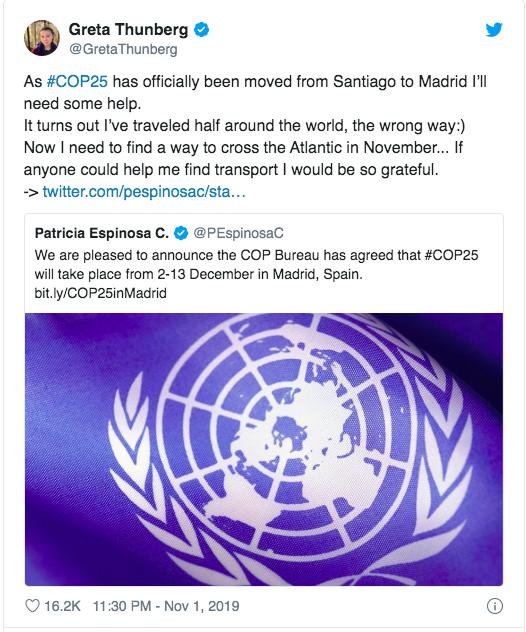Open the quoted tweet text body
The width and height of the screenshot is (526, 632).
click(x=256, y=274)
